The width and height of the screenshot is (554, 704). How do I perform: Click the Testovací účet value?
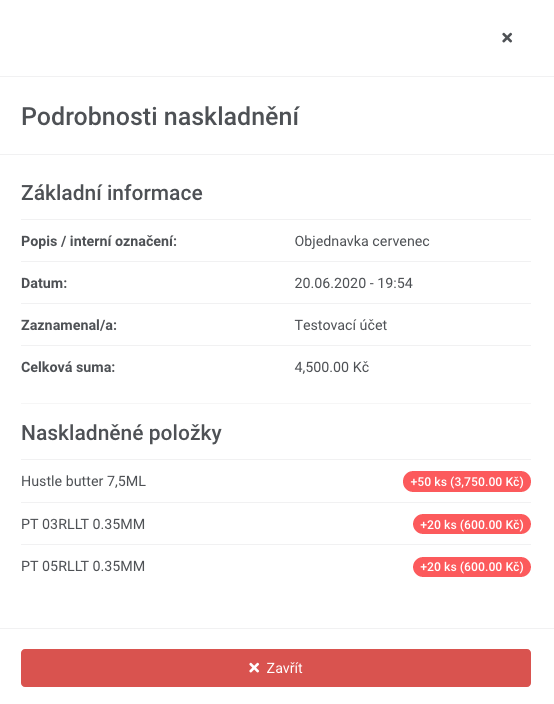coord(340,325)
